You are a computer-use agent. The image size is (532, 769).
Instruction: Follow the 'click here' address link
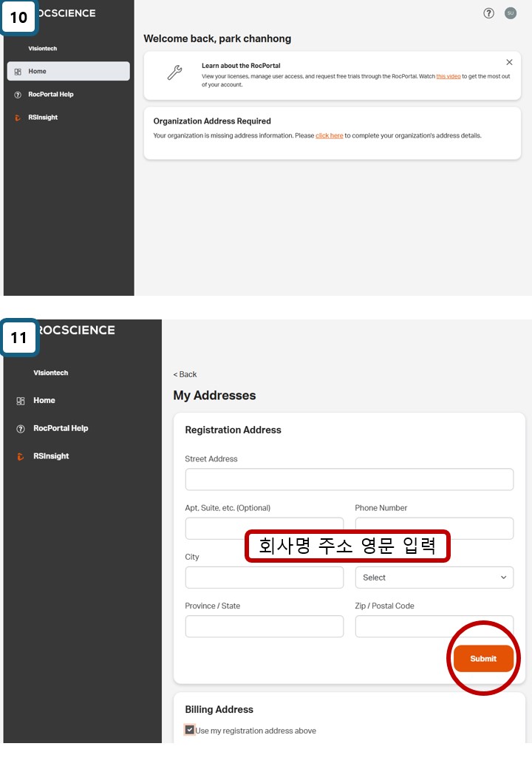[x=329, y=136]
